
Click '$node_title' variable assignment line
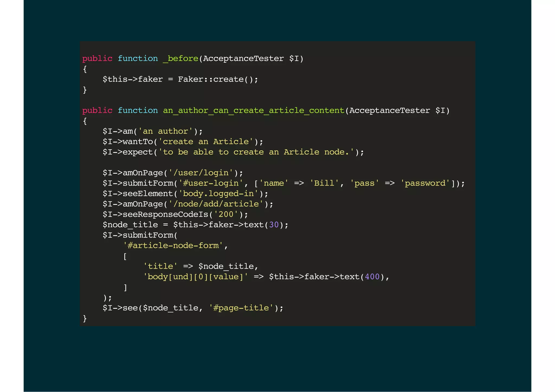195,225
